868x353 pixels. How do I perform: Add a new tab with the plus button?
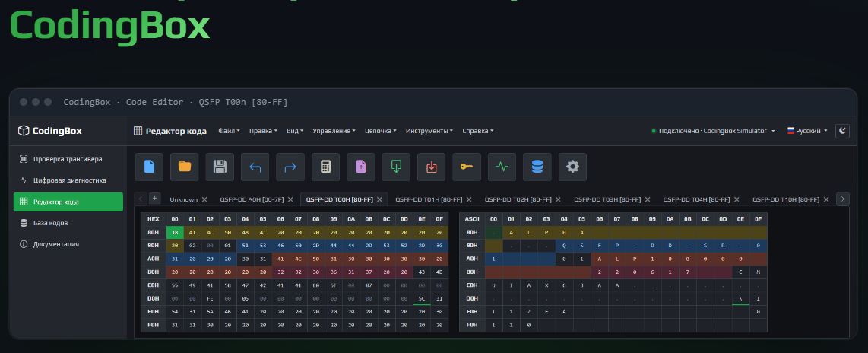[x=155, y=199]
